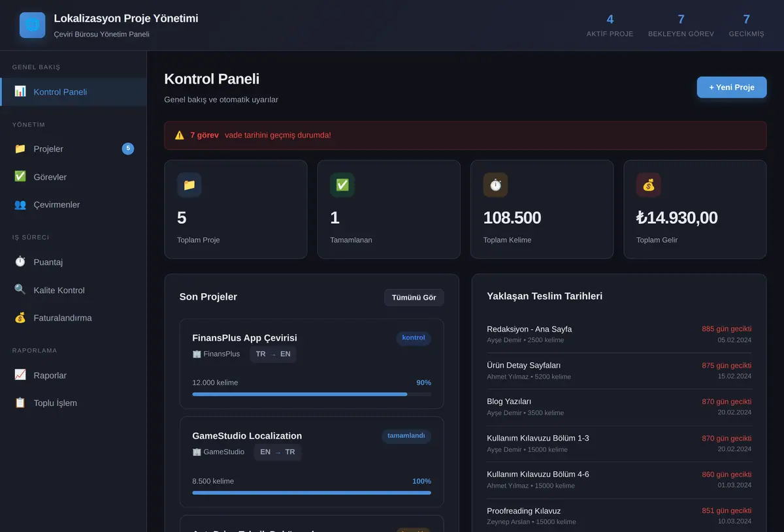Screen dimensions: 784x532
Task: Open the Kontrol Paneli menu item
Action: pos(73,92)
